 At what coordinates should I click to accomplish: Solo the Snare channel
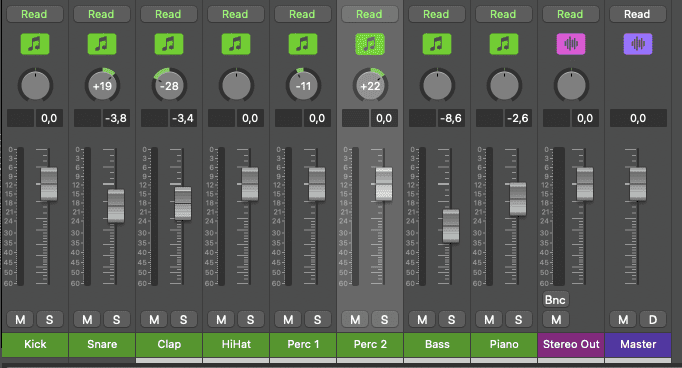(x=117, y=320)
